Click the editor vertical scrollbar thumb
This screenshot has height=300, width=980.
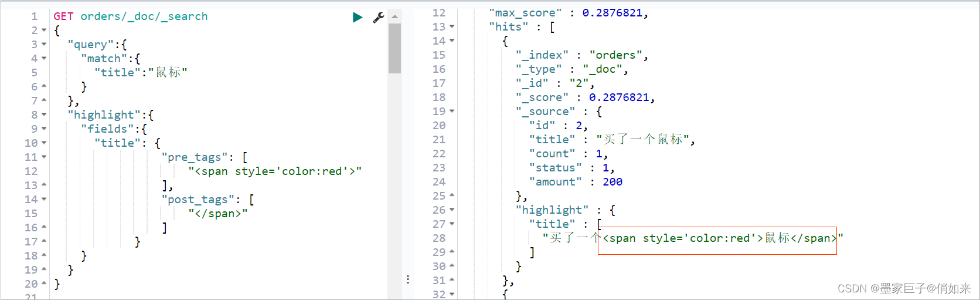(394, 48)
